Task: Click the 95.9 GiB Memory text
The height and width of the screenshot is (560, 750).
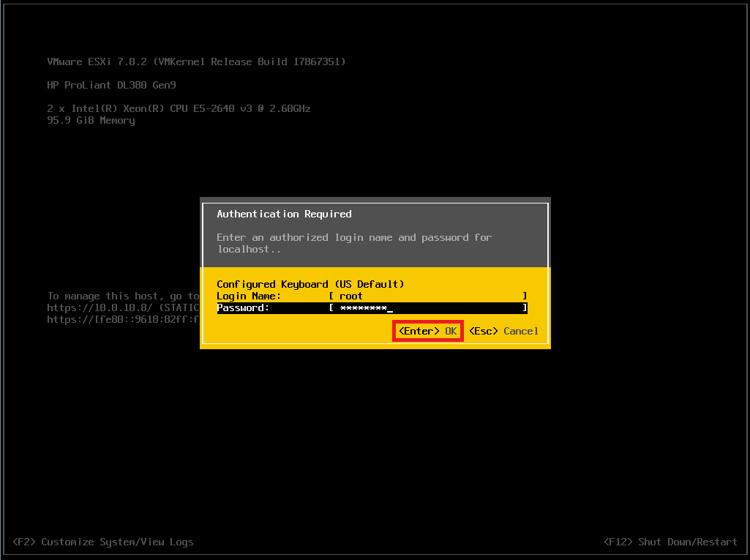Action: (91, 121)
